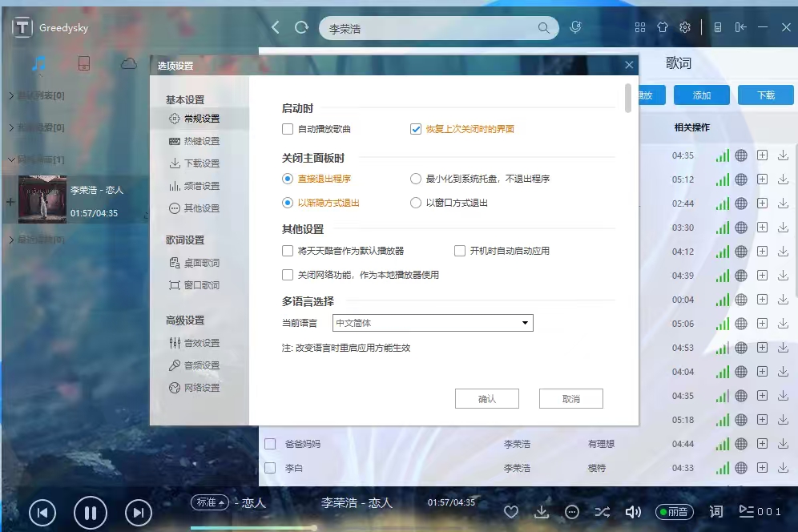Click the 取消 button
The height and width of the screenshot is (532, 798).
(x=571, y=399)
